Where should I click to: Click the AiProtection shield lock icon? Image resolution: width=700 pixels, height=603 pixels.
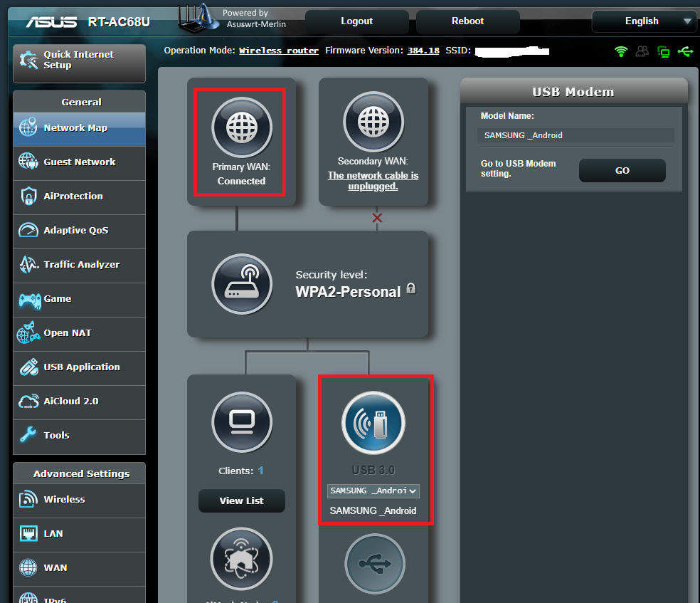tap(28, 196)
